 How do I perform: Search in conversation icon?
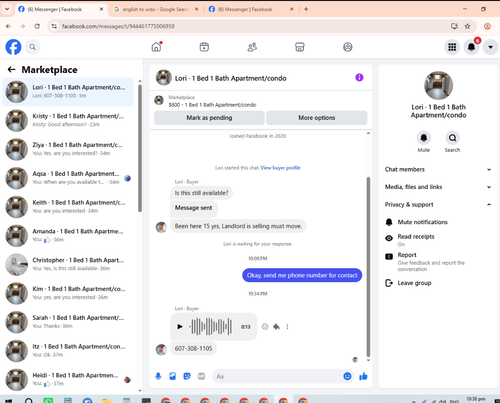[452, 137]
